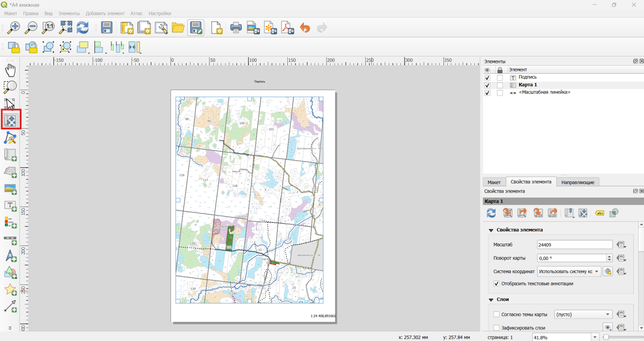Screen dimensions: 644x341
Task: Select the Add label tool
Action: click(x=10, y=206)
